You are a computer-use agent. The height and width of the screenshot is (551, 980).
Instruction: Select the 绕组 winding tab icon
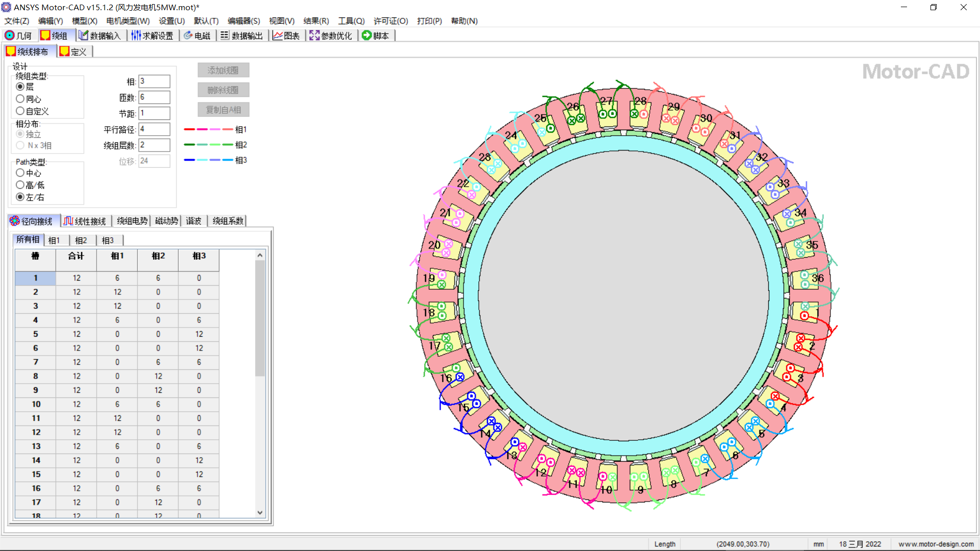(x=45, y=36)
